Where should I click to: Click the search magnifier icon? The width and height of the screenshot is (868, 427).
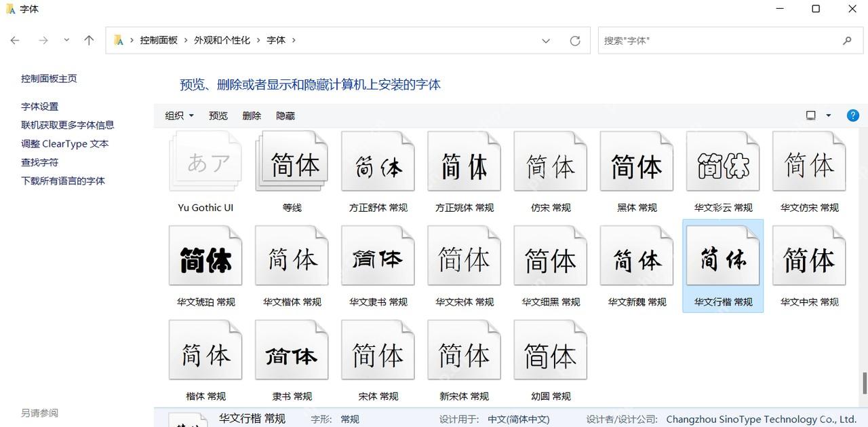(x=847, y=41)
